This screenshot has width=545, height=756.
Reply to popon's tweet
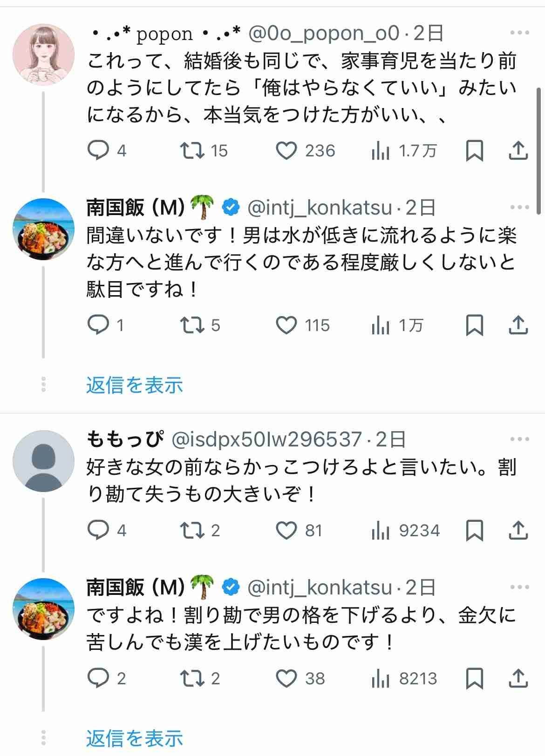[x=98, y=151]
